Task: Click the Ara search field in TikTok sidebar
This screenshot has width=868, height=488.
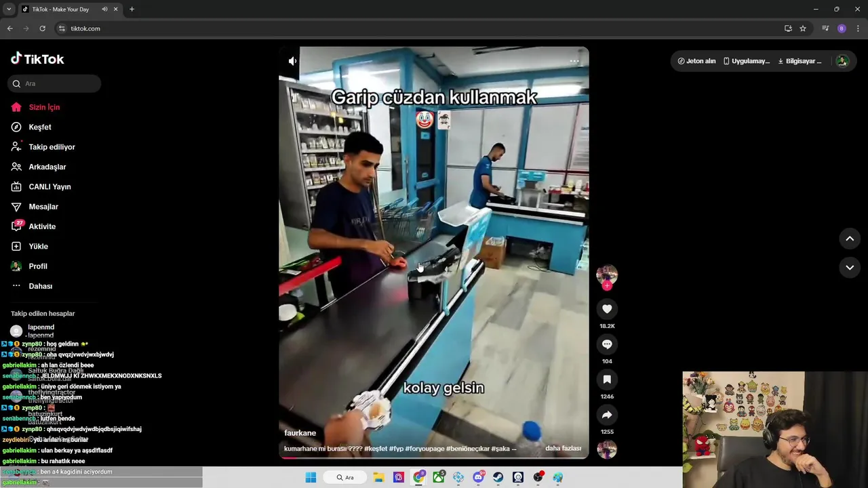Action: point(54,83)
